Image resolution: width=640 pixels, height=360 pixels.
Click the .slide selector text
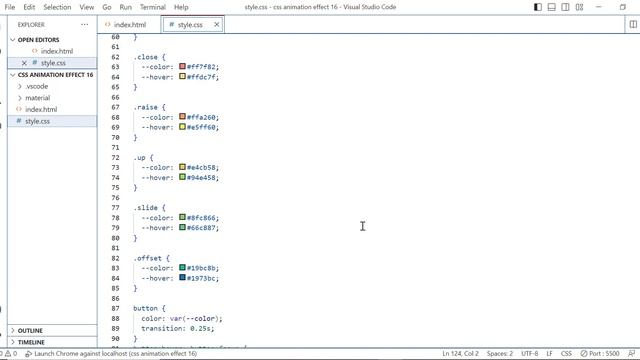145,208
